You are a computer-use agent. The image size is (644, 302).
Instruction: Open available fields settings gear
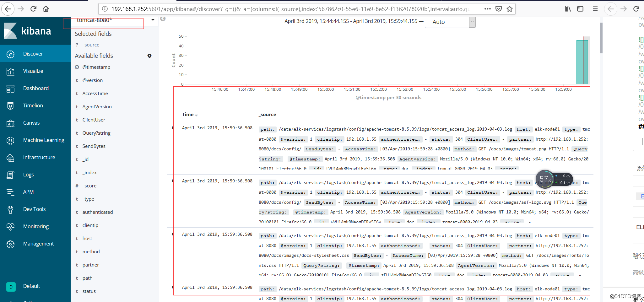point(149,56)
